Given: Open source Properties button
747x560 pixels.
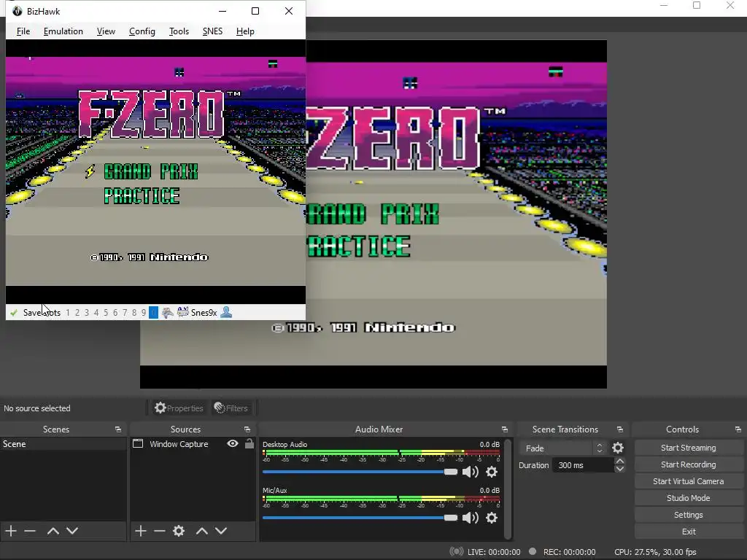Looking at the screenshot, I should 179,408.
